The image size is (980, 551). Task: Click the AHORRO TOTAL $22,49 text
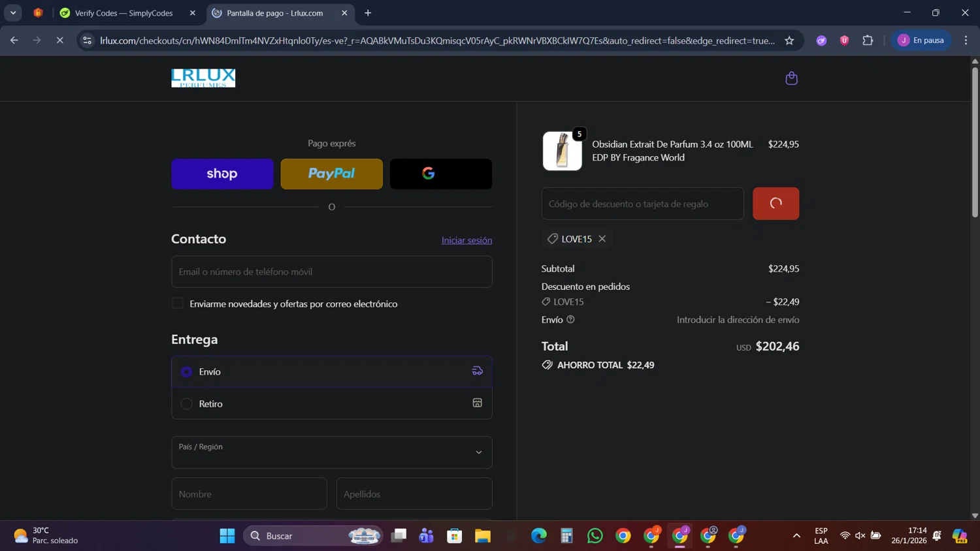[x=606, y=366]
